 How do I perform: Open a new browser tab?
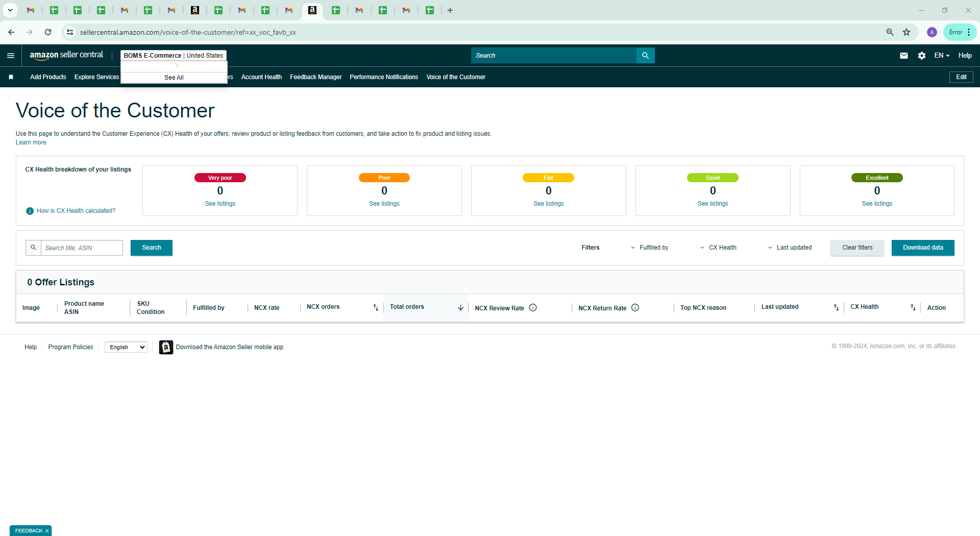point(450,10)
